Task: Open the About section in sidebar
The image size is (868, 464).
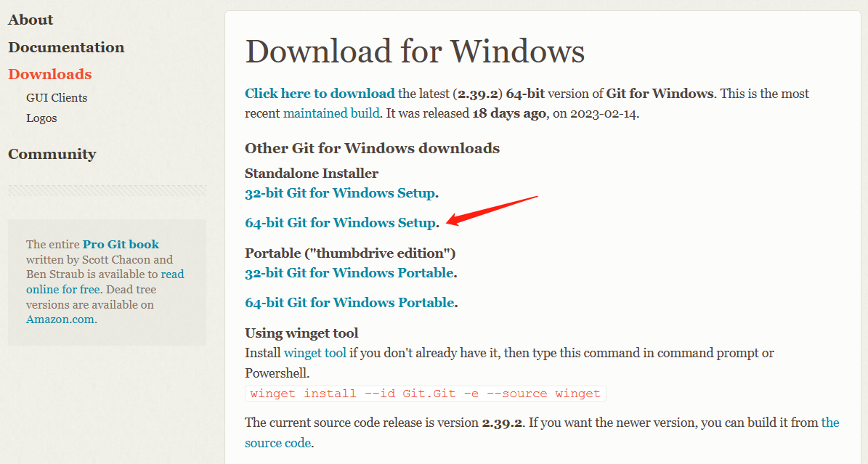Action: pos(31,20)
